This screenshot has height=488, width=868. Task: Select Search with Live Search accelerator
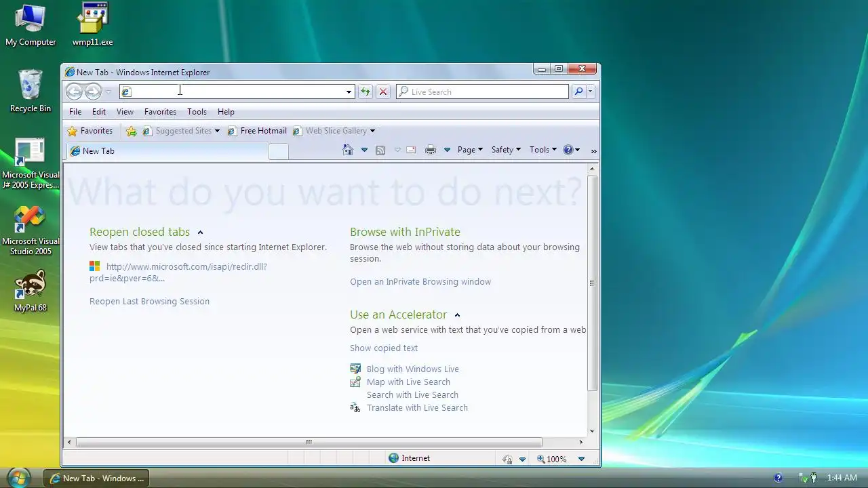[x=412, y=395]
